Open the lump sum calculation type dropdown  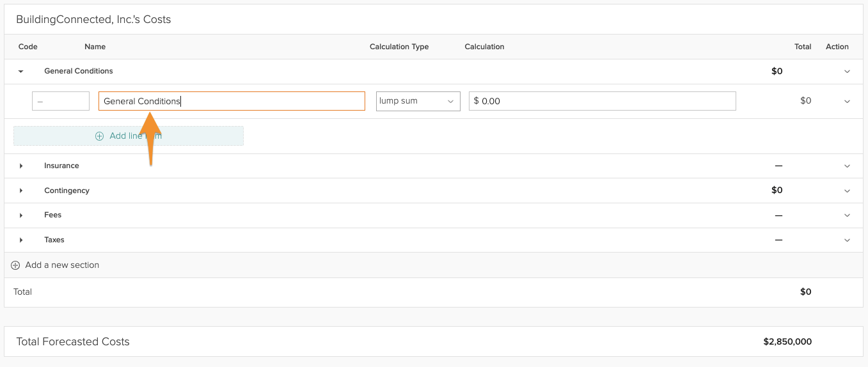[418, 101]
